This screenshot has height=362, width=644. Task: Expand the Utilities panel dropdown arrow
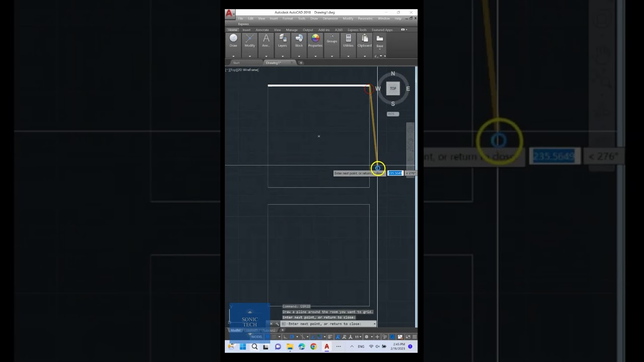coord(348,56)
